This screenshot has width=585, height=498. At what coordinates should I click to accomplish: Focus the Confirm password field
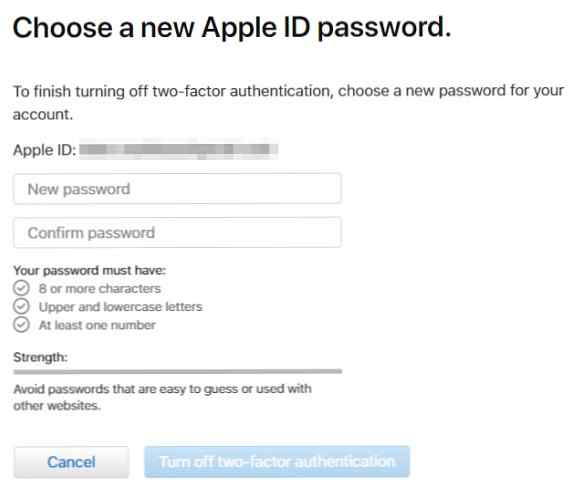[x=178, y=232]
